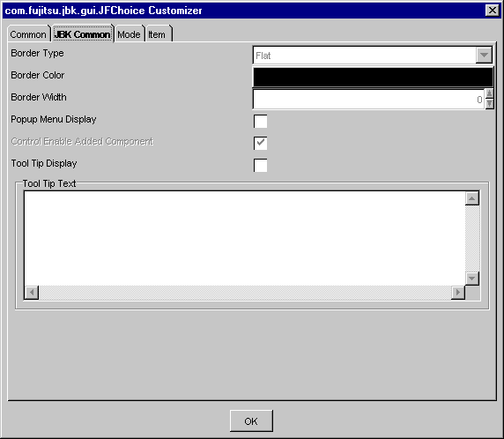504x439 pixels.
Task: Open the Item tab
Action: coord(159,34)
